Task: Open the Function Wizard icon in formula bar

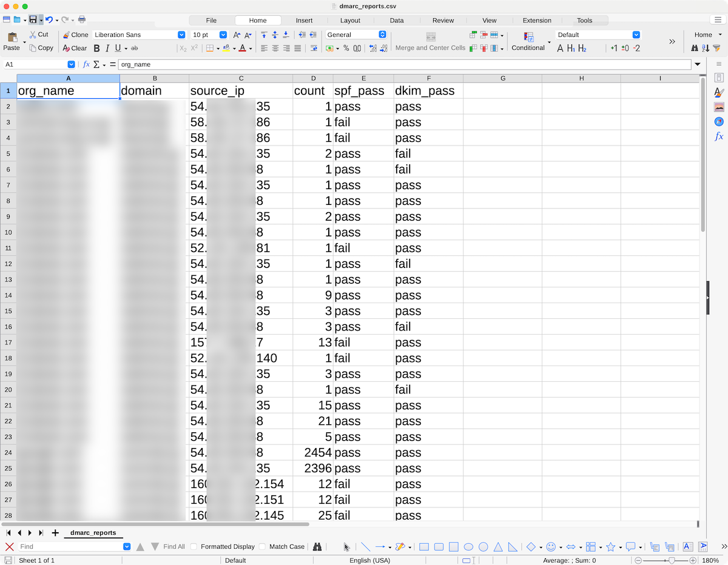Action: click(x=86, y=64)
